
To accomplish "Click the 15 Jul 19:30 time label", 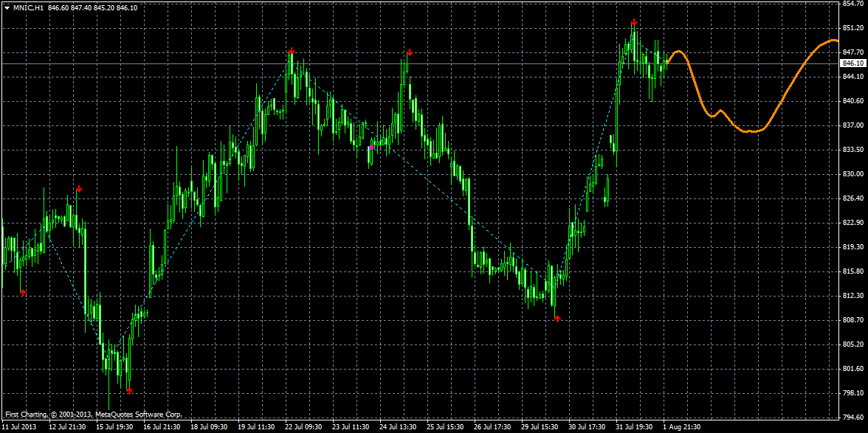I will [x=115, y=427].
